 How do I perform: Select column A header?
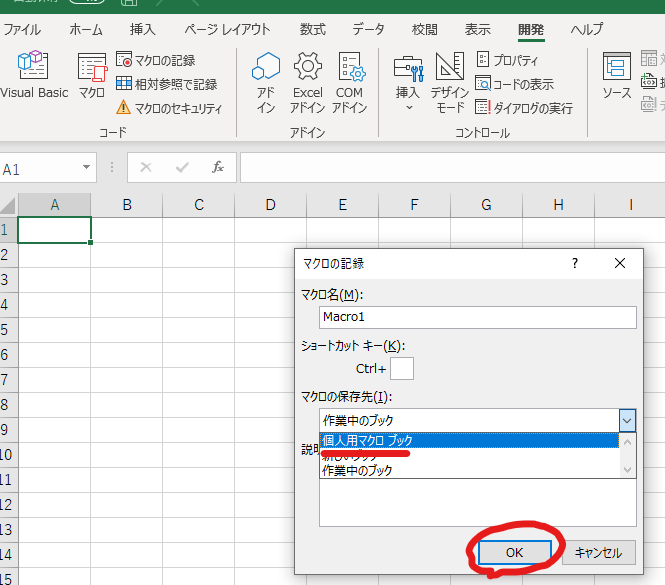[x=55, y=205]
